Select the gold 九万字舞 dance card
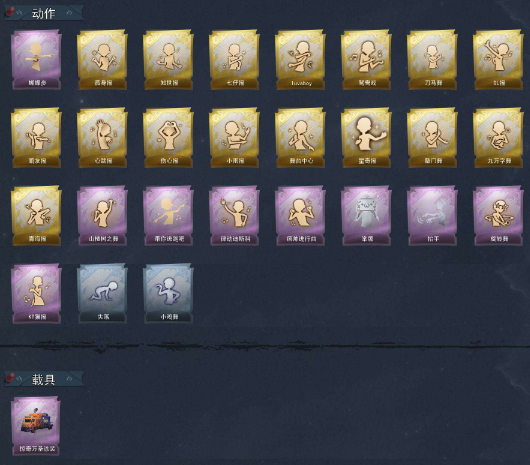This screenshot has height=465, width=530. (x=499, y=138)
